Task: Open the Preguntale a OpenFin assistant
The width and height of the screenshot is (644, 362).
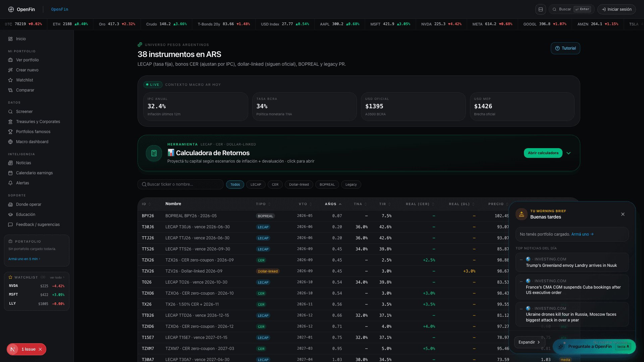Action: pos(594,347)
